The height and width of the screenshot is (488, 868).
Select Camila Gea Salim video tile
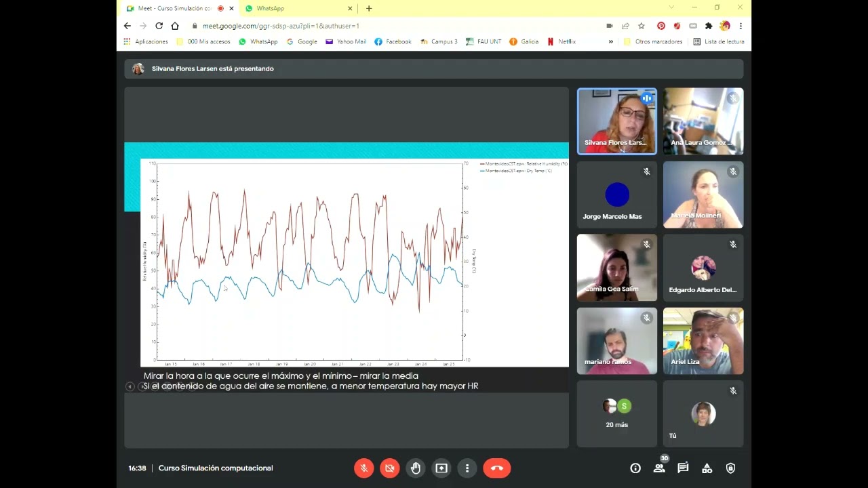click(616, 268)
